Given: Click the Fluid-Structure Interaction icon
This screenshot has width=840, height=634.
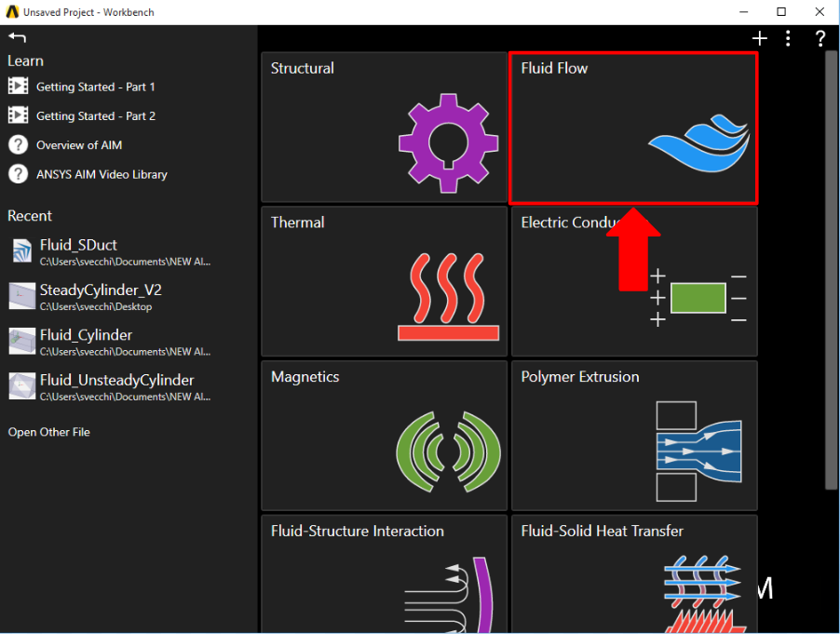Looking at the screenshot, I should tap(448, 594).
